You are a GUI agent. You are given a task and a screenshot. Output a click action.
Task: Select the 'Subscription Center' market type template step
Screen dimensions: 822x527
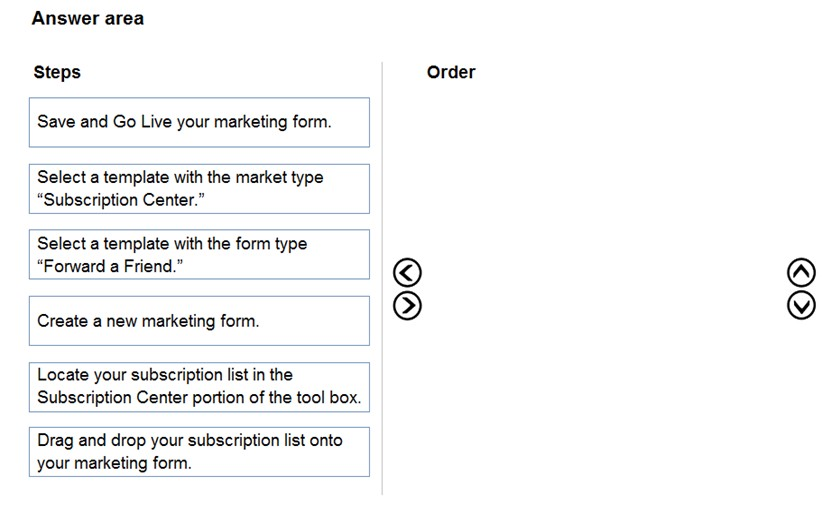pyautogui.click(x=199, y=189)
